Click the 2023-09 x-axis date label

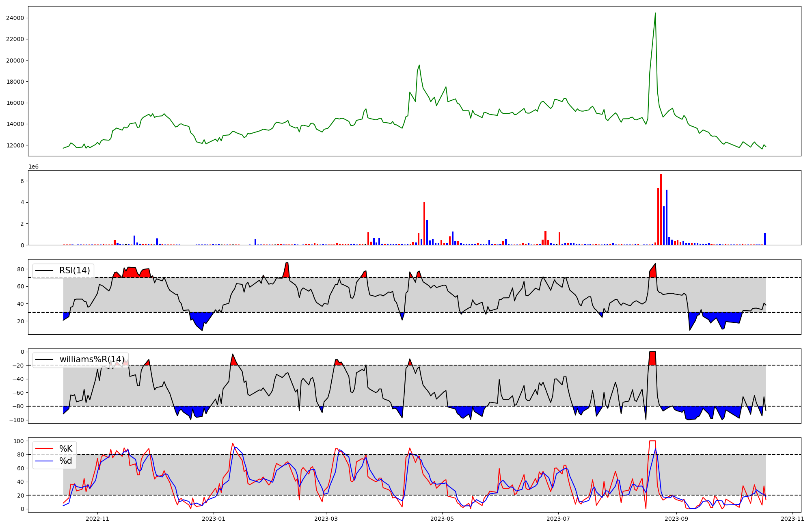677,519
